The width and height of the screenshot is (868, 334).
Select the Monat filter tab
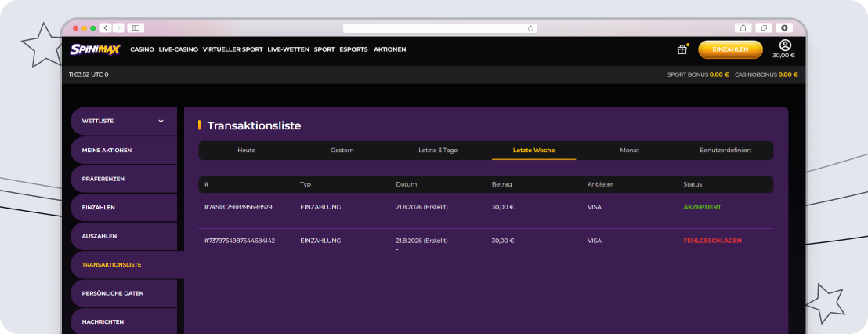point(629,150)
